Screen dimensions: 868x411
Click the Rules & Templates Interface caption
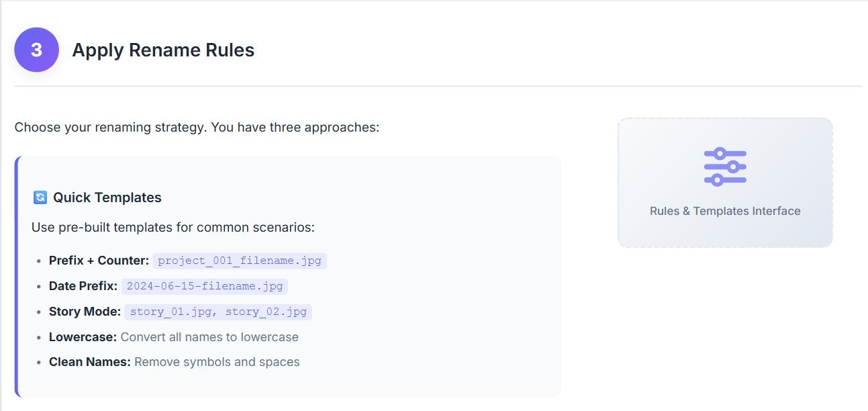[725, 211]
